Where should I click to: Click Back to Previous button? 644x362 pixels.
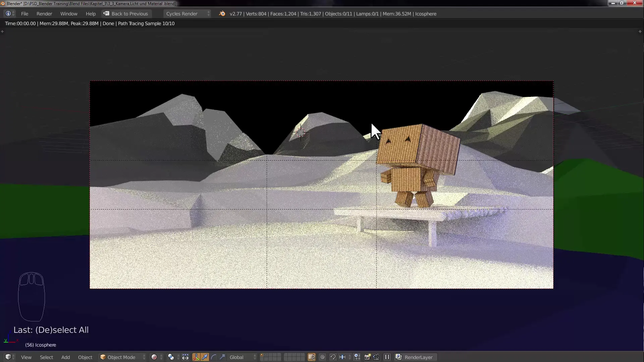tap(126, 14)
